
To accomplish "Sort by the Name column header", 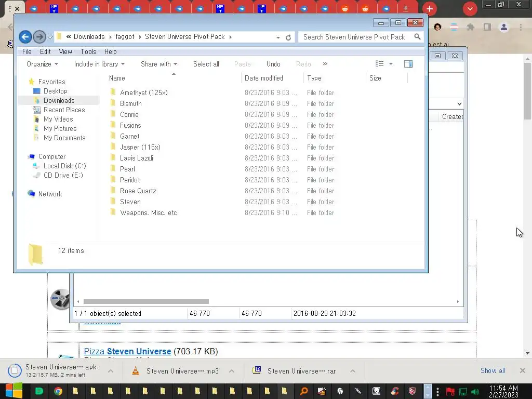I will [117, 78].
